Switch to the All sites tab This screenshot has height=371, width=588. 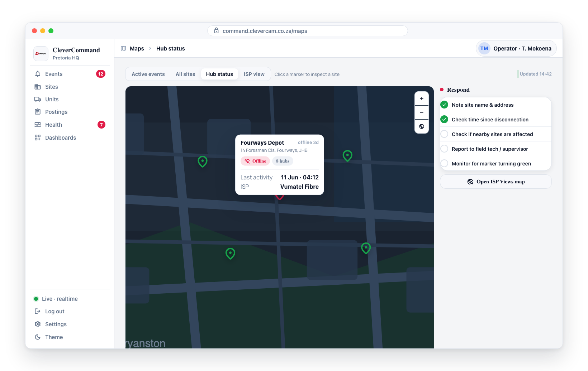coord(185,74)
